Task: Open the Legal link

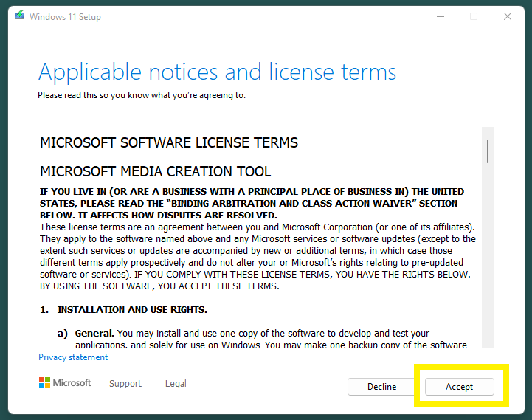Action: click(x=176, y=383)
